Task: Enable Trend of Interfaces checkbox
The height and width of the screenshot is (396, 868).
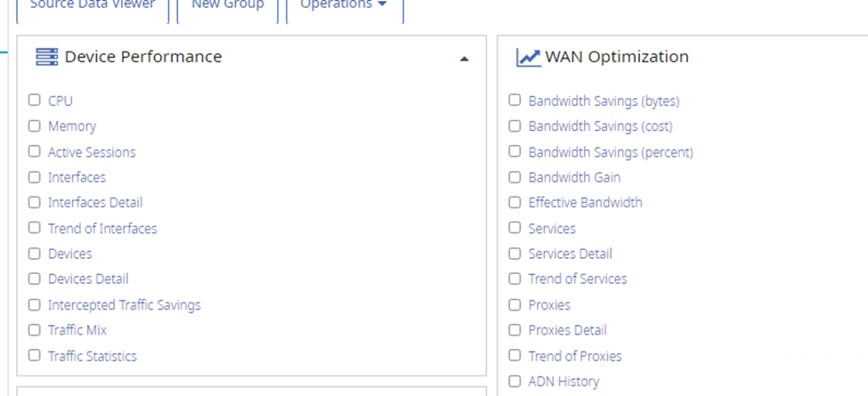Action: point(35,228)
